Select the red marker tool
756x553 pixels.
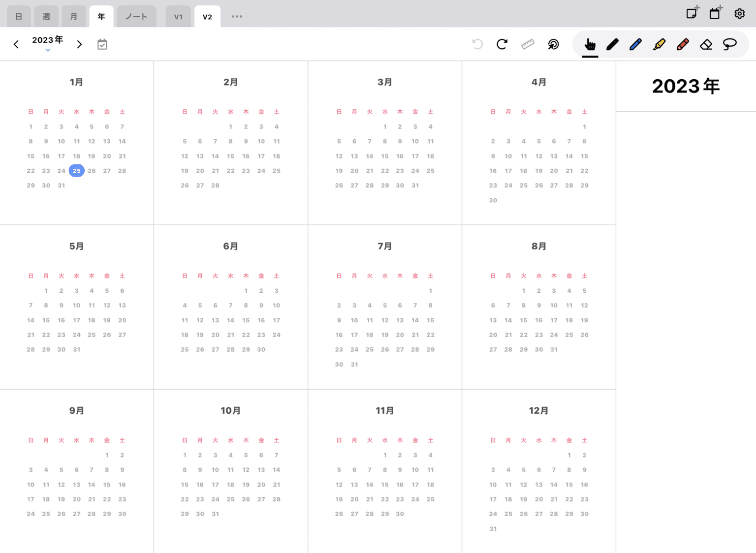[683, 44]
